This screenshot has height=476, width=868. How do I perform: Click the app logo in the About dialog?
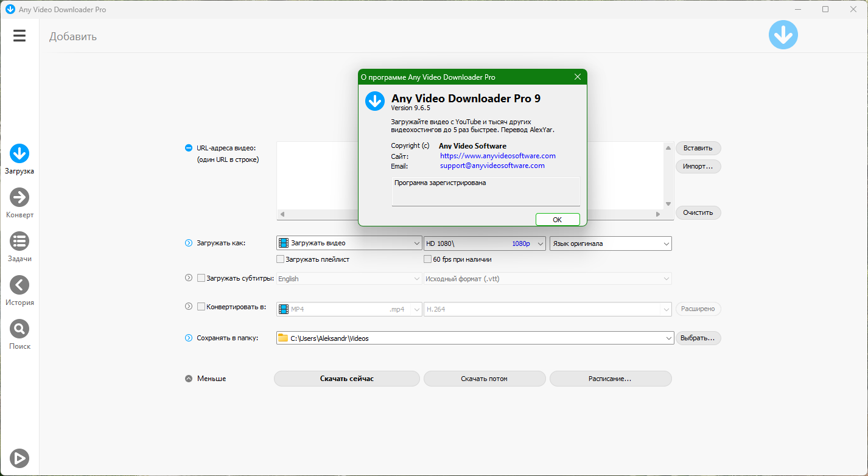375,101
